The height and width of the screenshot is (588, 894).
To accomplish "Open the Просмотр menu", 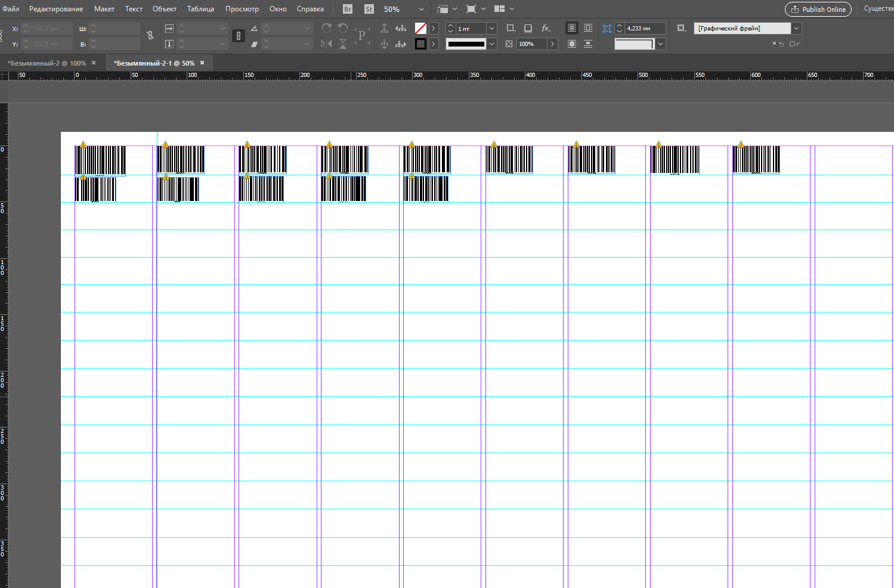I will click(242, 9).
